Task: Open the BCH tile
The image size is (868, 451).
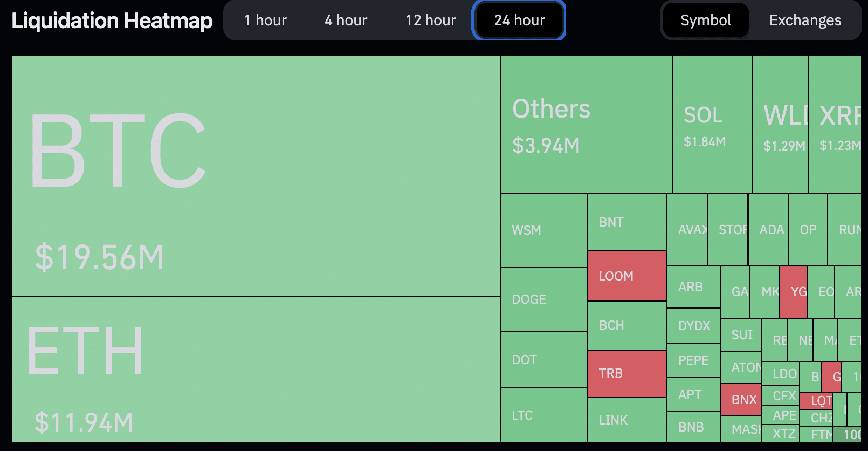Action: pyautogui.click(x=627, y=325)
